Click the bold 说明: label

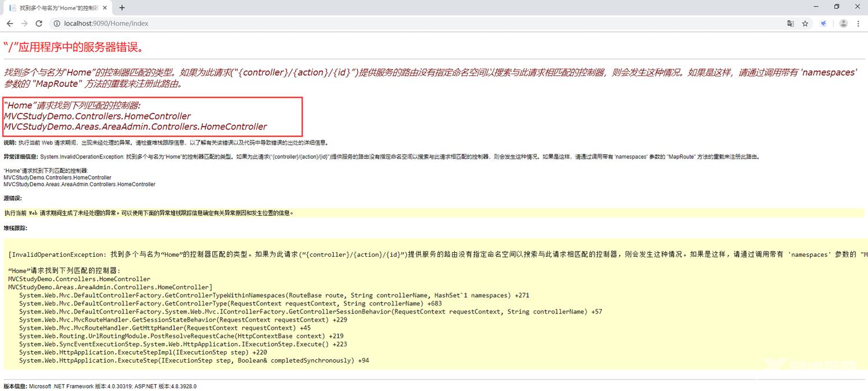click(10, 142)
